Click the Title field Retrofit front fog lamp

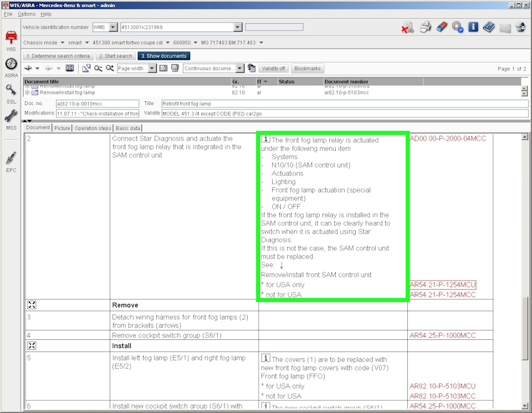point(345,104)
